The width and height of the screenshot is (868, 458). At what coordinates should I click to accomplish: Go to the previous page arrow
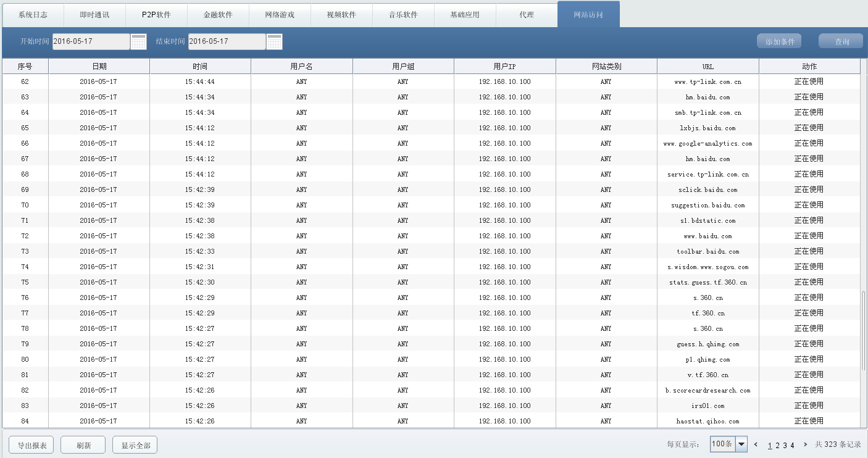click(756, 445)
